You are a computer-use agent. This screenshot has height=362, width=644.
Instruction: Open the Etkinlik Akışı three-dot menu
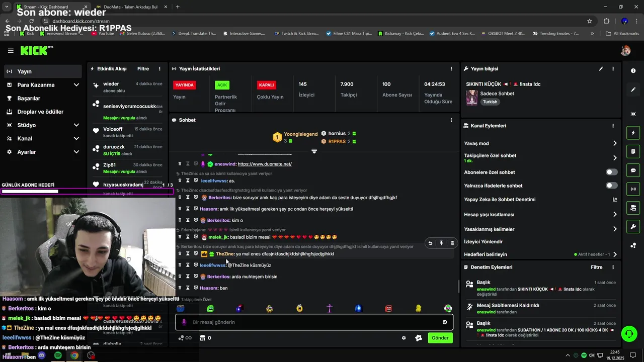coord(159,69)
